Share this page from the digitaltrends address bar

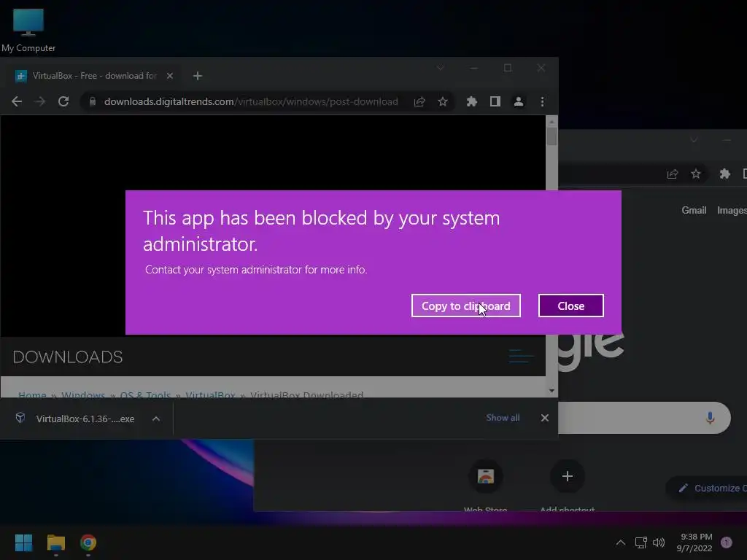tap(419, 101)
